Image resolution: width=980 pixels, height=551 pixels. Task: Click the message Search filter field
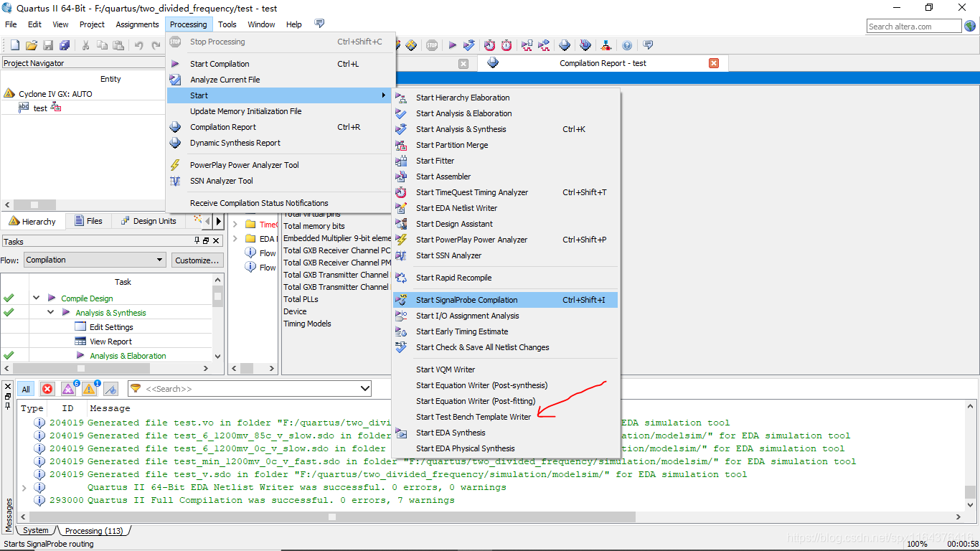[250, 388]
